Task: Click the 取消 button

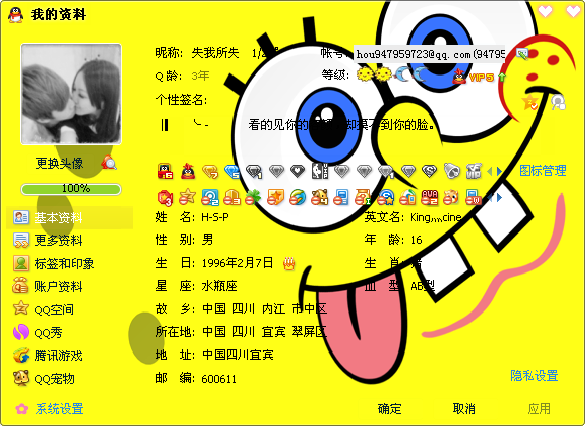Action: tap(464, 409)
